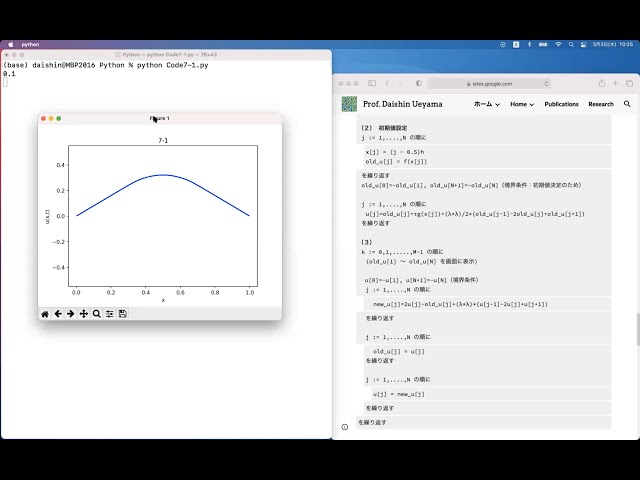640x480 pixels.
Task: Reset plot view with Home icon
Action: (x=45, y=314)
